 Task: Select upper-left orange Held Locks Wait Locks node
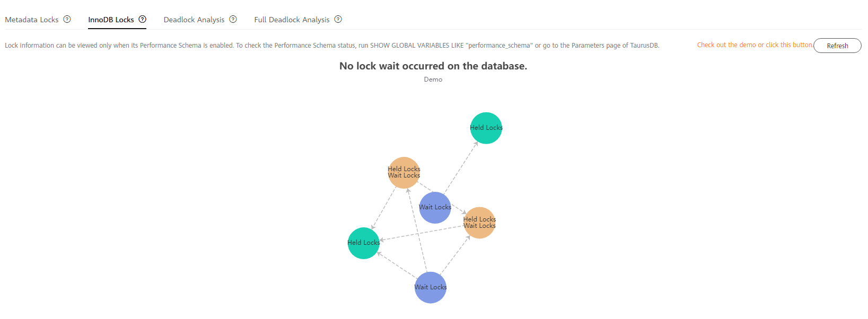(x=404, y=173)
